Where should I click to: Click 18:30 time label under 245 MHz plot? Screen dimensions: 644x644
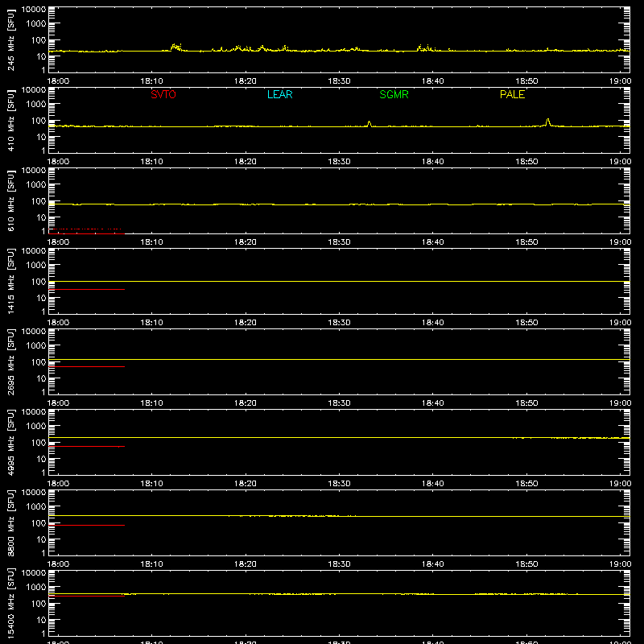(x=339, y=81)
